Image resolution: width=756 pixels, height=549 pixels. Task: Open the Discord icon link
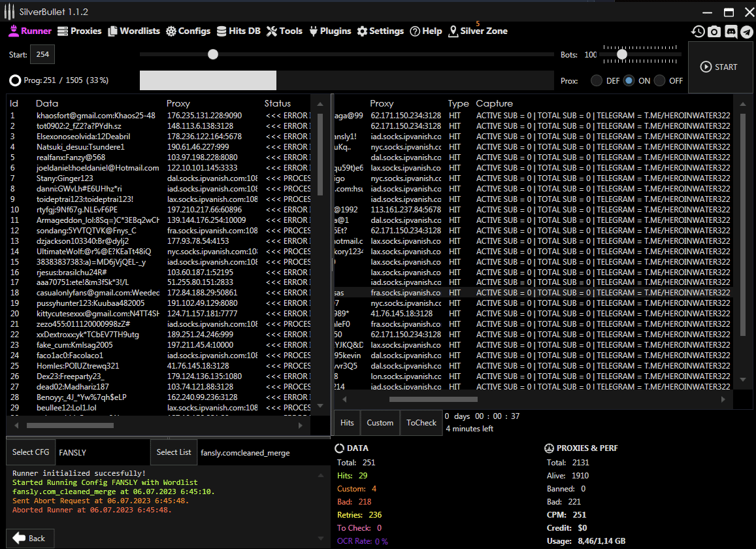click(731, 31)
